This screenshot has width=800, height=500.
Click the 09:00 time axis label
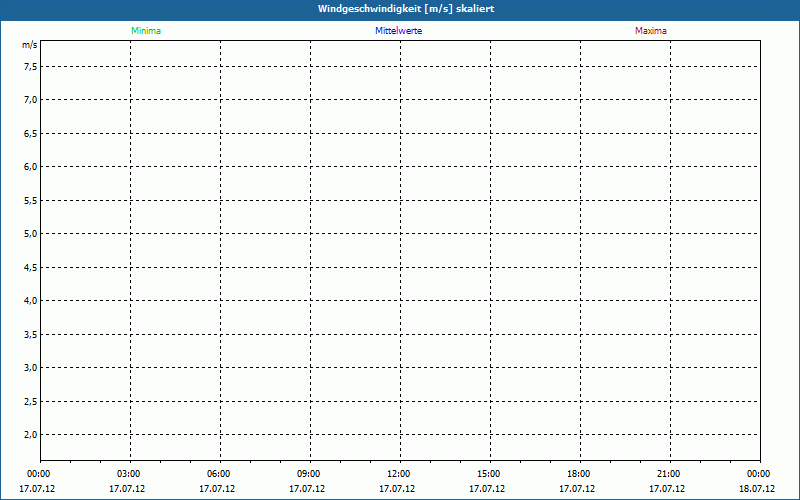pyautogui.click(x=308, y=474)
